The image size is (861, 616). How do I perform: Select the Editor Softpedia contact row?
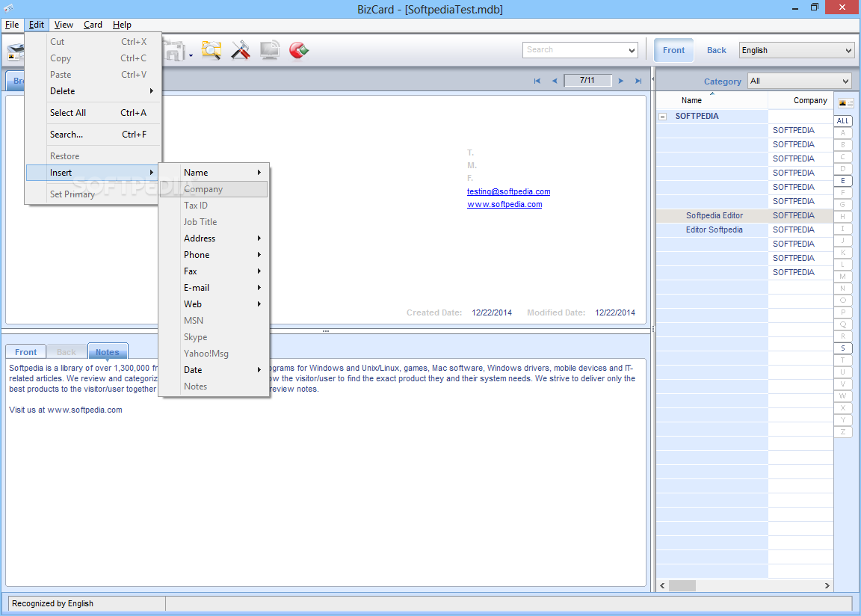click(745, 230)
